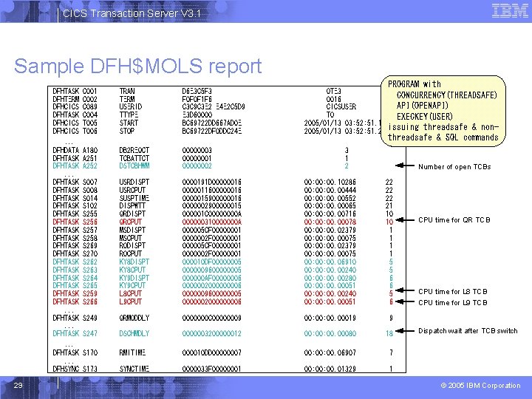Click the 'DSCHMDLY' field name

[x=134, y=333]
